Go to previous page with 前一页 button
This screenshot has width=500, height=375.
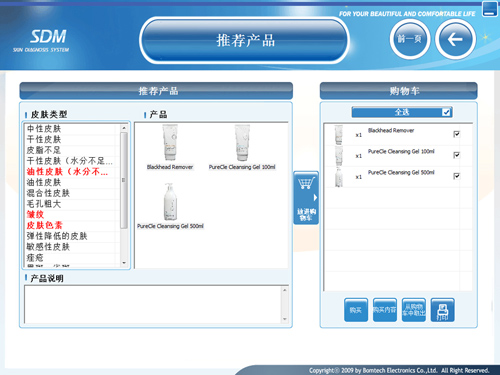pyautogui.click(x=409, y=39)
